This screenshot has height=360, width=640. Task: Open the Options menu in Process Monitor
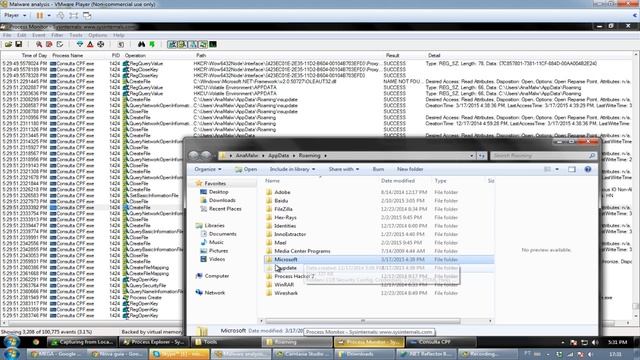[98, 36]
